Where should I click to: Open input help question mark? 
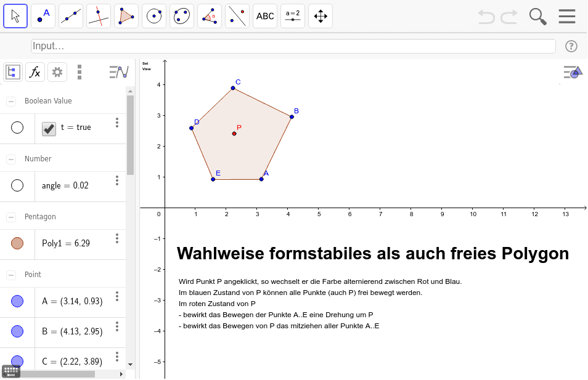[571, 46]
